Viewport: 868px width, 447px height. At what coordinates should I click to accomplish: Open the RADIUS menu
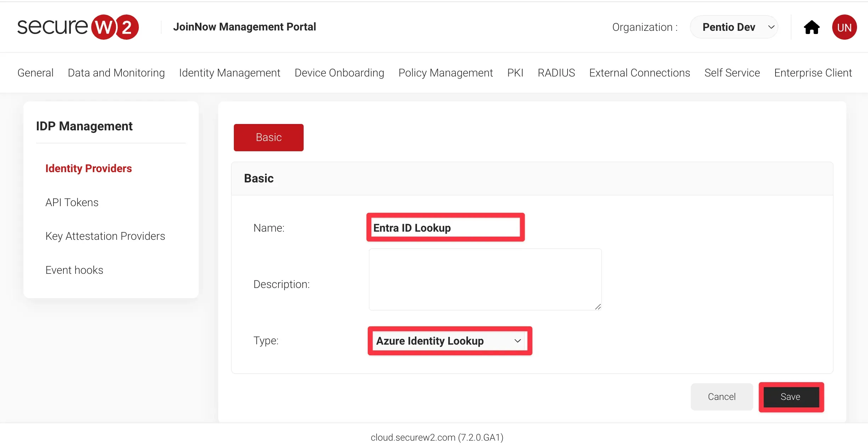[x=556, y=73]
